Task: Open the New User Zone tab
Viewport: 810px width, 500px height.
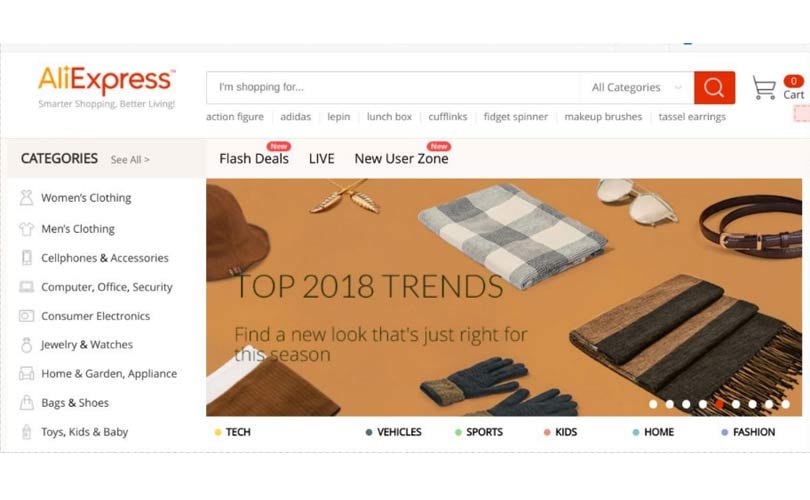Action: tap(401, 159)
